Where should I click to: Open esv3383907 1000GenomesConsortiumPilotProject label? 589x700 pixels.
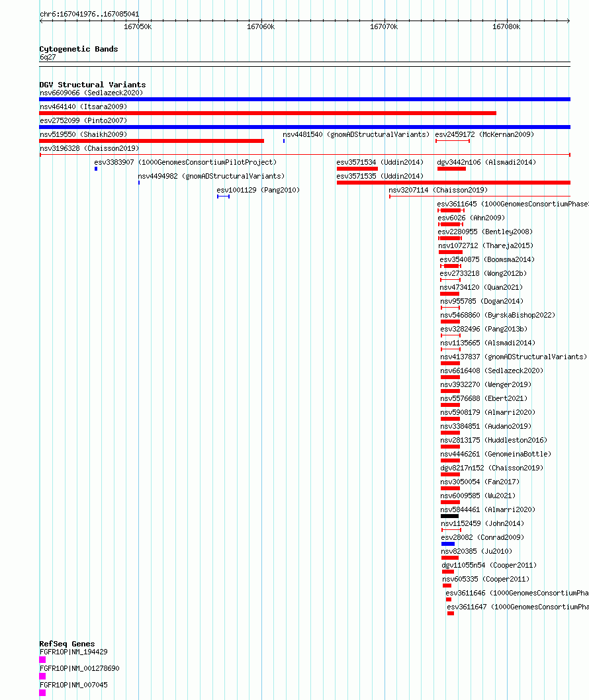tap(185, 162)
